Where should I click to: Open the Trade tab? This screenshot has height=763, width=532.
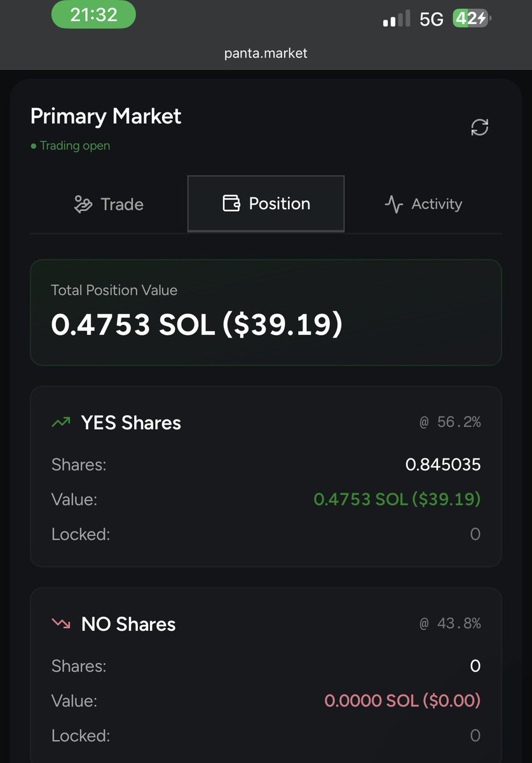click(109, 204)
